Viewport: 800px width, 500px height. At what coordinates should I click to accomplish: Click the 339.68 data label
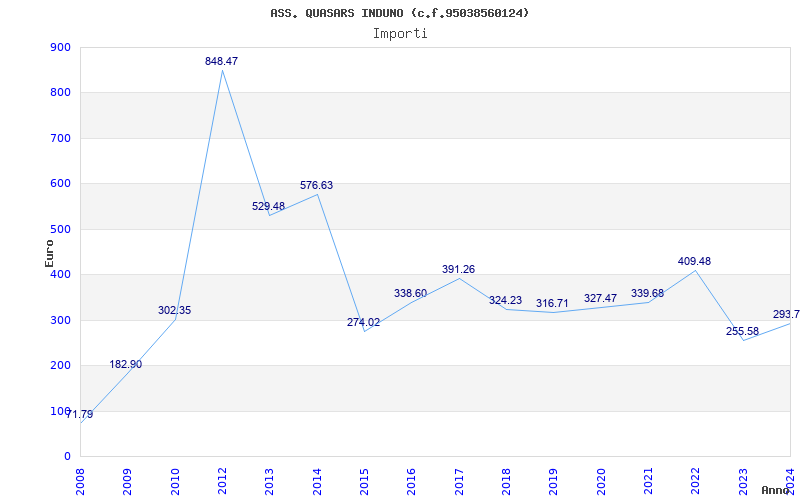coord(647,293)
